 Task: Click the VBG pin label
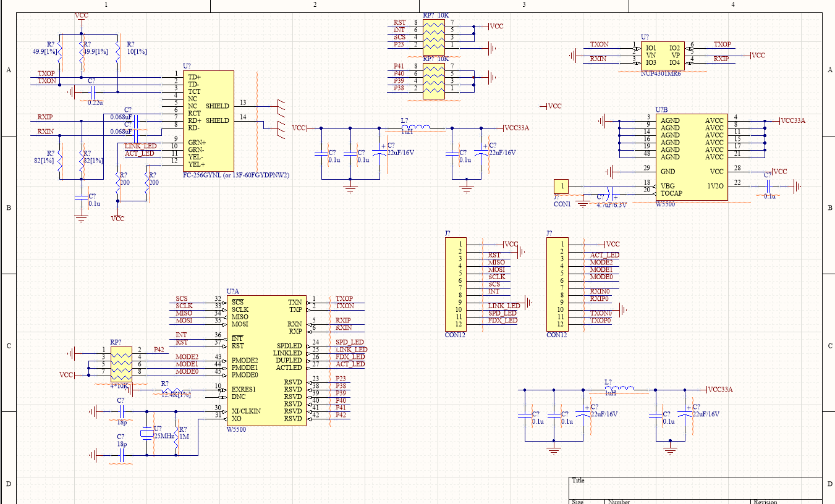pos(668,186)
